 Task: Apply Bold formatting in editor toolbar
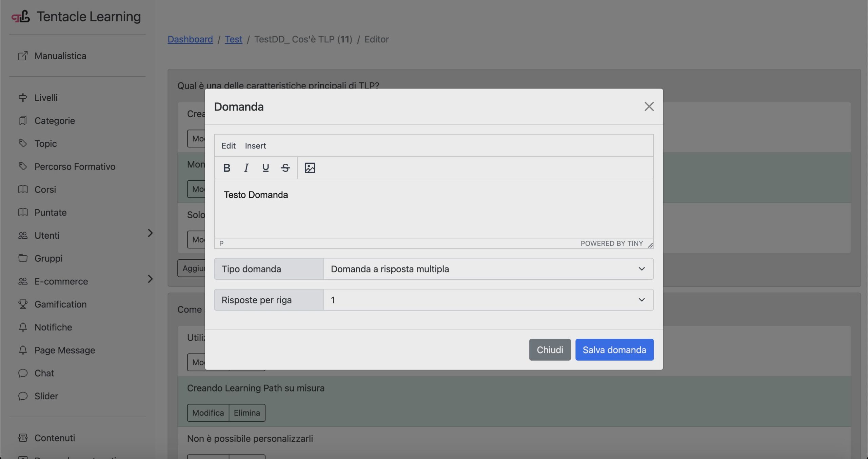(x=226, y=168)
